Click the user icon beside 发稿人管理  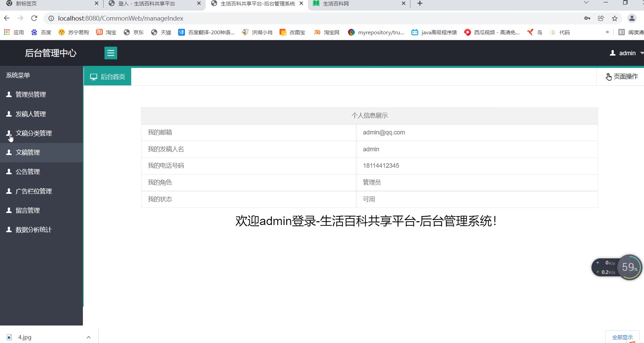coord(9,114)
